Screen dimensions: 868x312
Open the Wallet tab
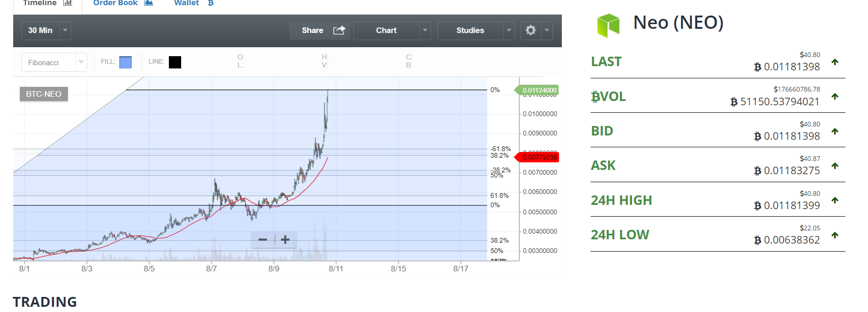(x=193, y=4)
